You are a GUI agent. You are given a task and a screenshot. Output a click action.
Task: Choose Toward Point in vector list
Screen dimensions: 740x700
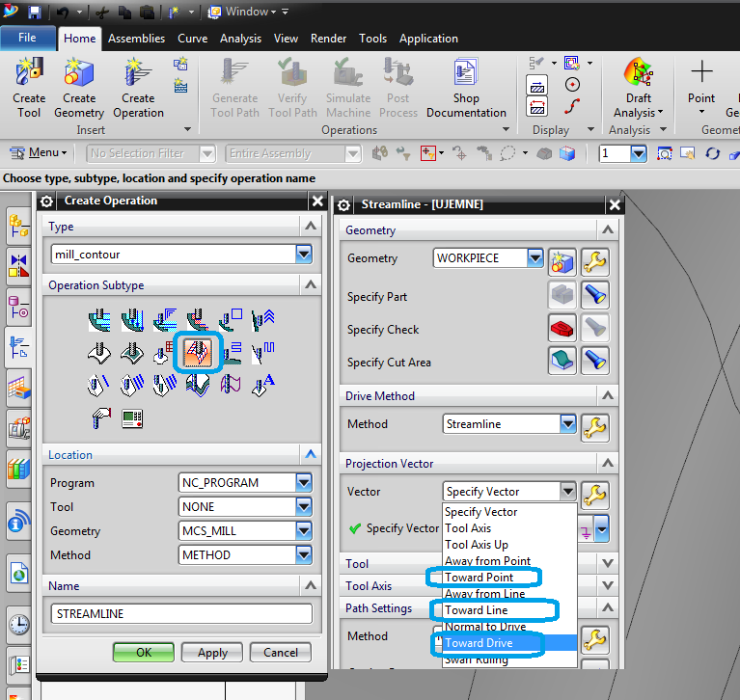coord(479,578)
